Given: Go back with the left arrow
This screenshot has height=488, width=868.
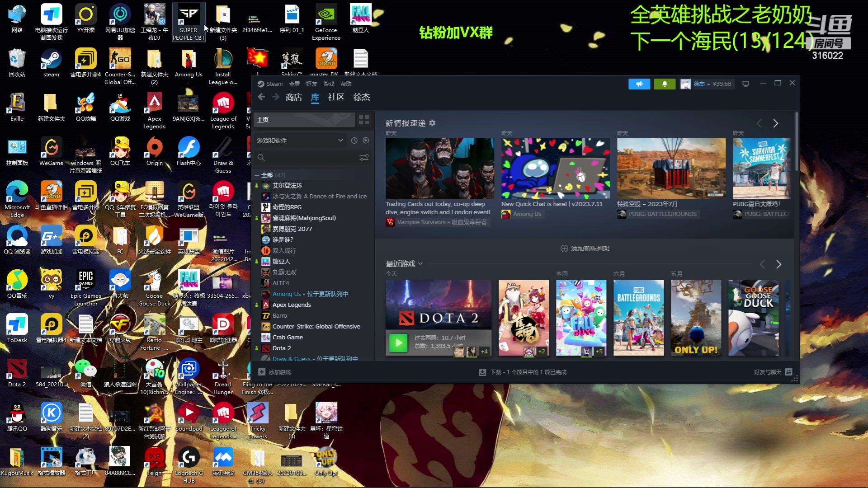Looking at the screenshot, I should 261,97.
